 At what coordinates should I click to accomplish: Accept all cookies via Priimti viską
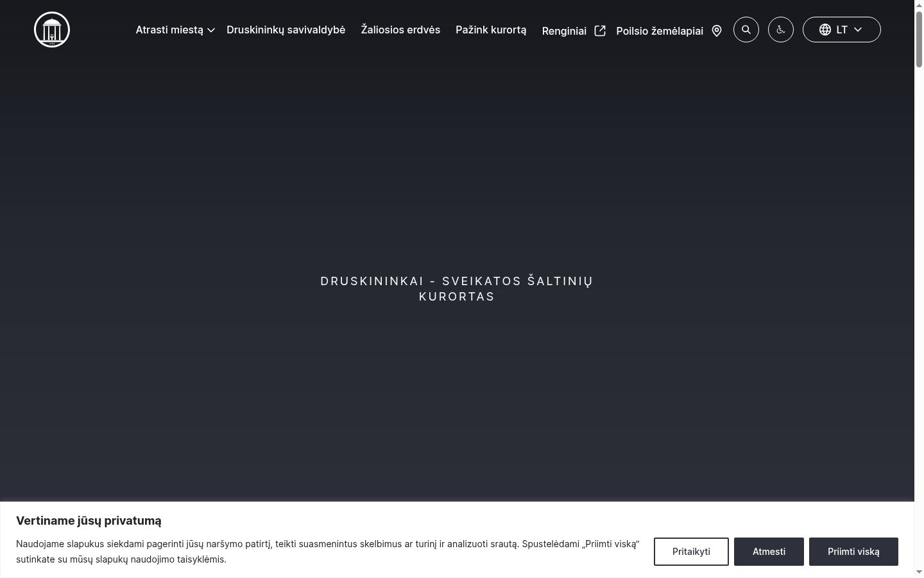pos(853,552)
